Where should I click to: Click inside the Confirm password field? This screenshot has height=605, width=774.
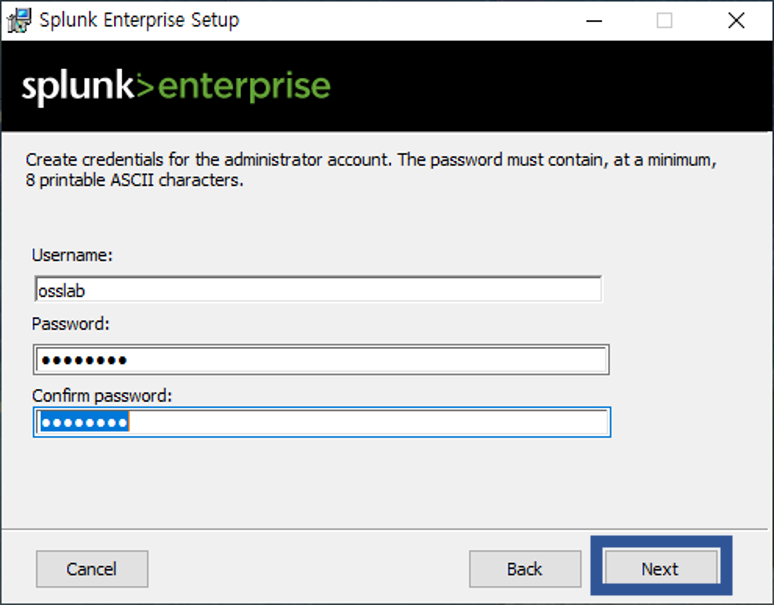tap(322, 422)
